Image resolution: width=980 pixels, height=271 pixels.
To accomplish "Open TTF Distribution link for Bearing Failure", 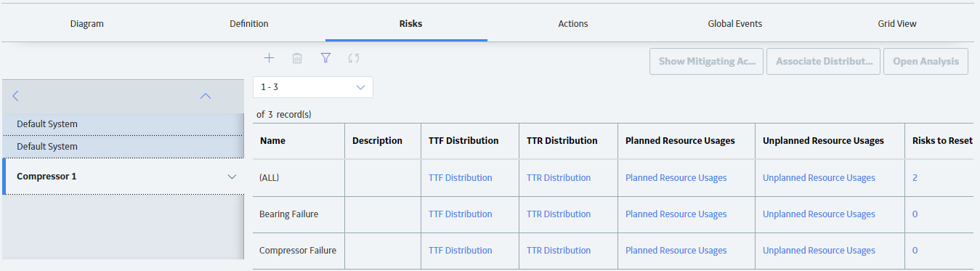I will pos(460,214).
